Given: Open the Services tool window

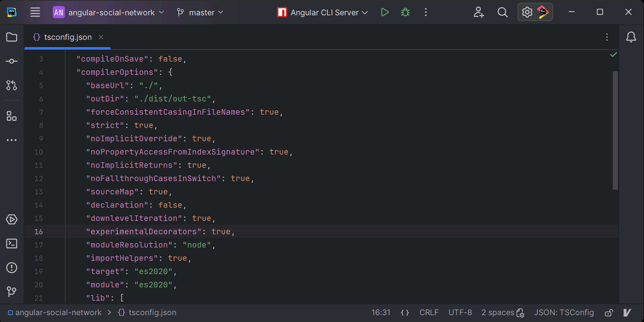Looking at the screenshot, I should pos(12,219).
